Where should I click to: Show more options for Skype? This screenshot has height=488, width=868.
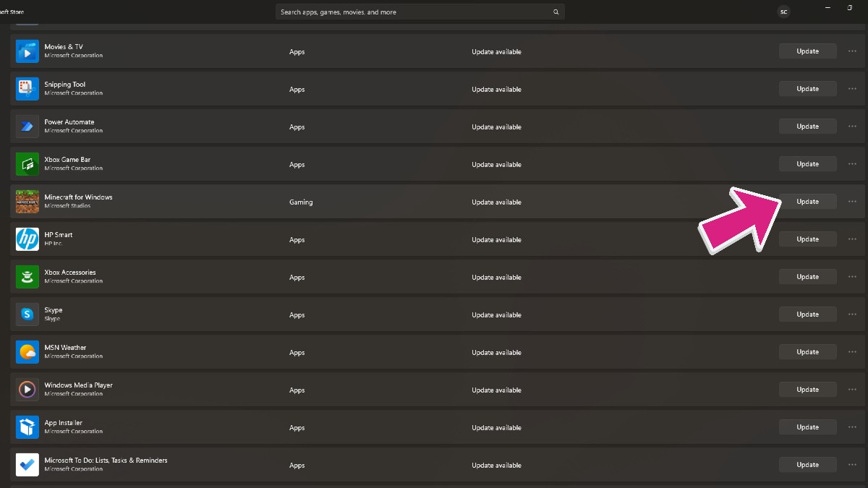pos(852,314)
